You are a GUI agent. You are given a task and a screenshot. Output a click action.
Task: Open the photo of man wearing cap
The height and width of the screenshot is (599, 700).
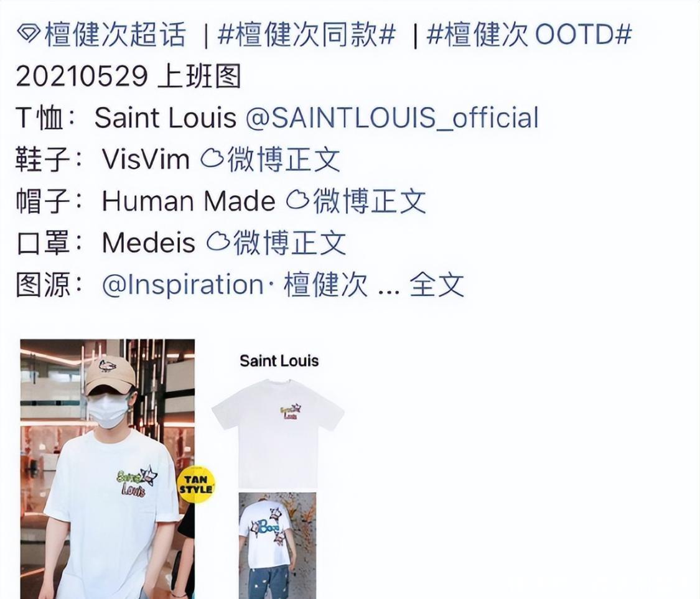tap(107, 468)
